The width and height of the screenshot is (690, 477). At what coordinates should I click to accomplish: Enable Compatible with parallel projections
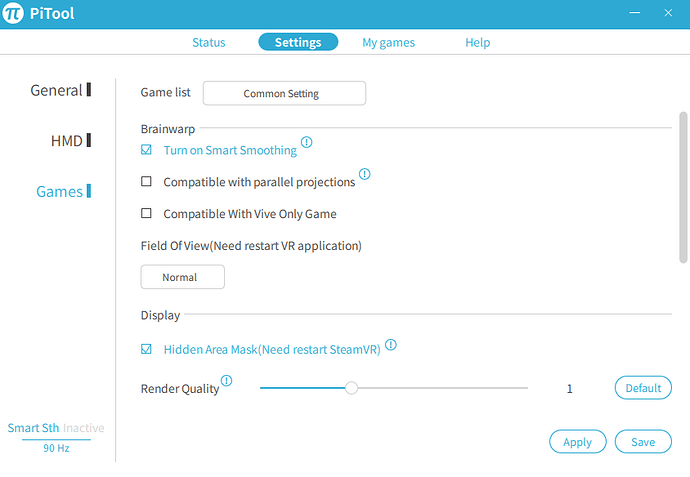click(146, 181)
